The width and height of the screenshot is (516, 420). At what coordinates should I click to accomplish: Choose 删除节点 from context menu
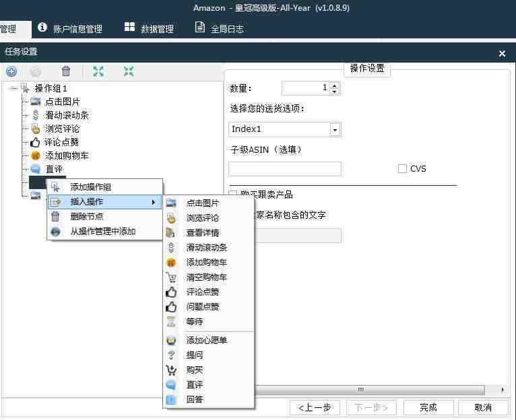click(105, 217)
